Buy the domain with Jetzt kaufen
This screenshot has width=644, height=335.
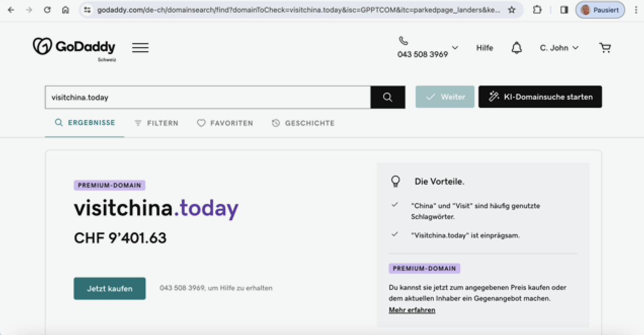[110, 288]
